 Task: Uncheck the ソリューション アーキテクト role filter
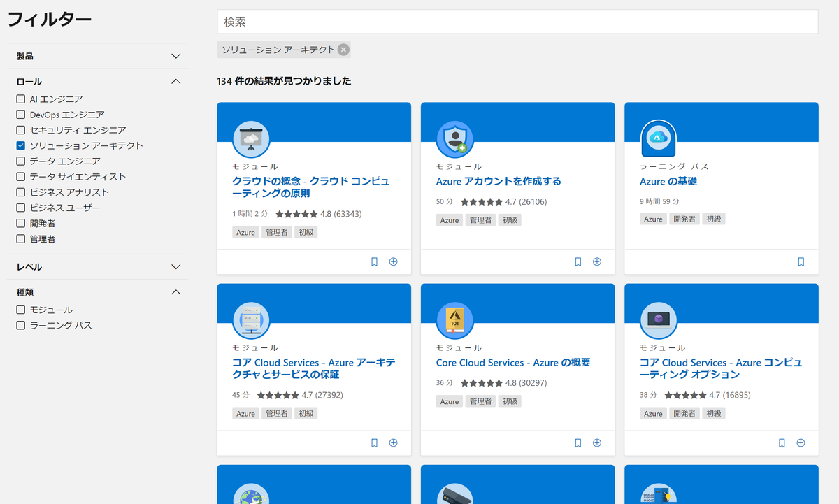[x=21, y=145]
